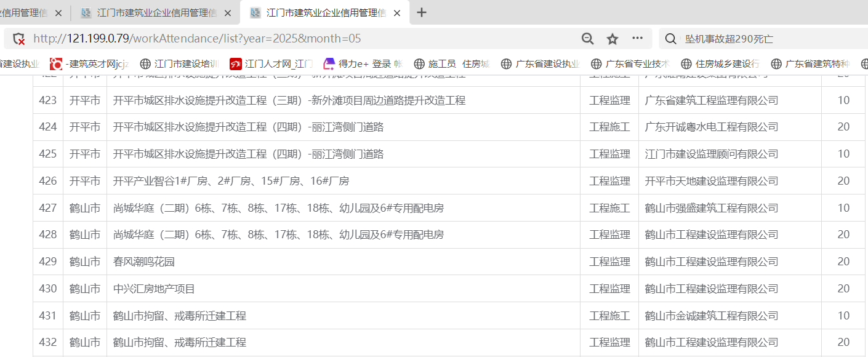Screen dimensions: 868x357
Task: Close the first partially visible tab
Action: [x=58, y=13]
